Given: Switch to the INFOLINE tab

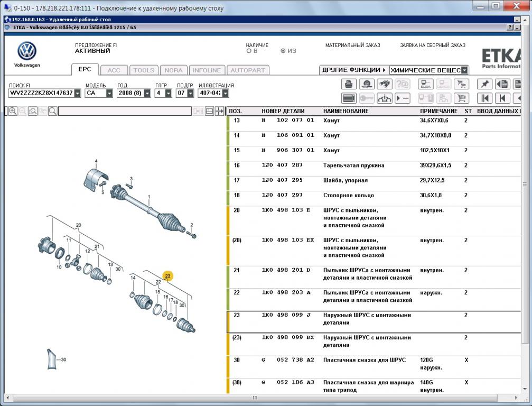Looking at the screenshot, I should (x=207, y=70).
